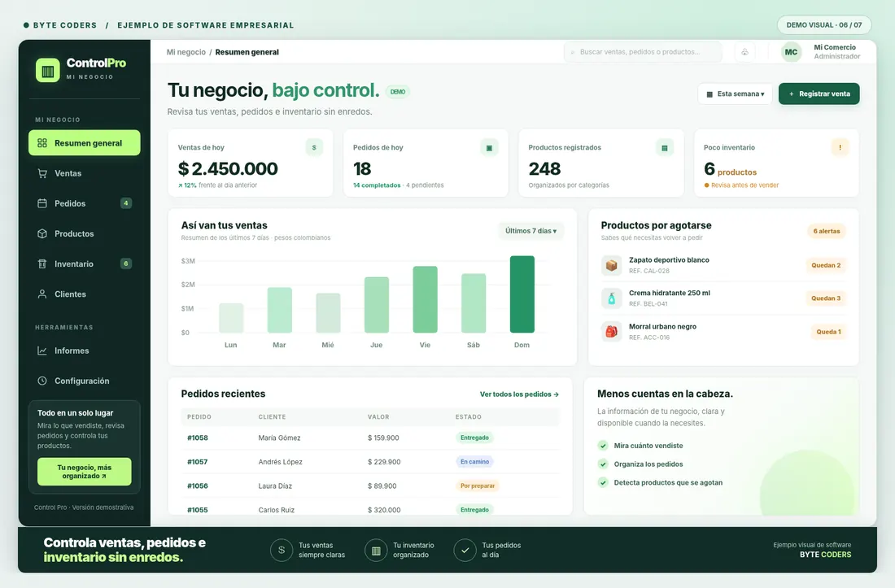
Task: Click the dollar icon on Ventas de hoy card
Action: click(314, 148)
